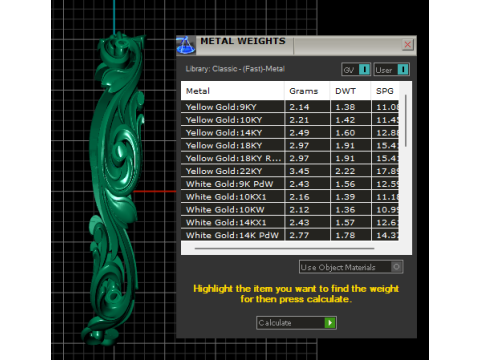Select the Yellow Gold:18KY row
Screen dimensions: 480x360
pos(290,145)
